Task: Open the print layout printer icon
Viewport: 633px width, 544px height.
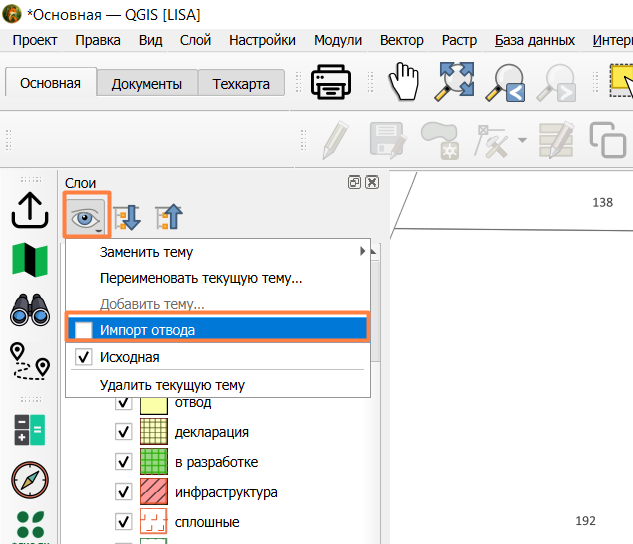Action: (x=331, y=82)
